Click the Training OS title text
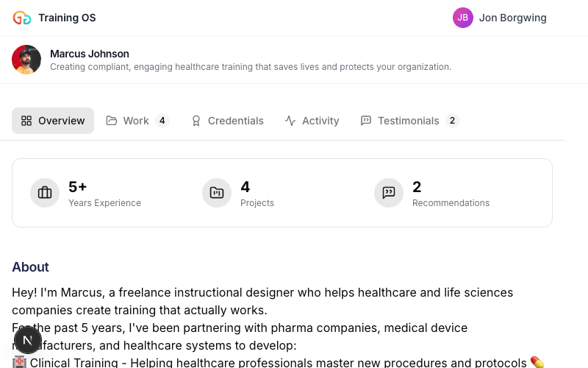The width and height of the screenshot is (588, 368). [67, 18]
